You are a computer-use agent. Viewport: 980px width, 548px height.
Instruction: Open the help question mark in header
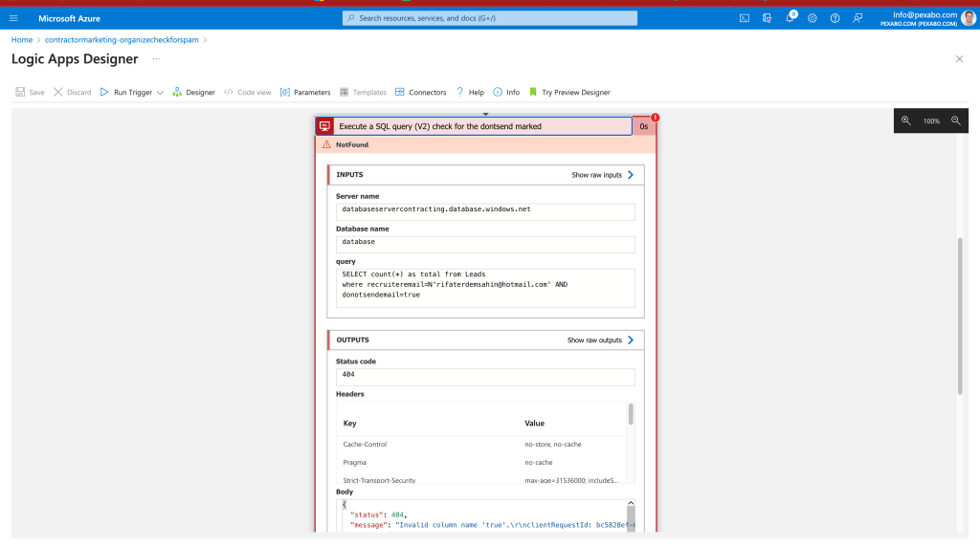pos(835,18)
